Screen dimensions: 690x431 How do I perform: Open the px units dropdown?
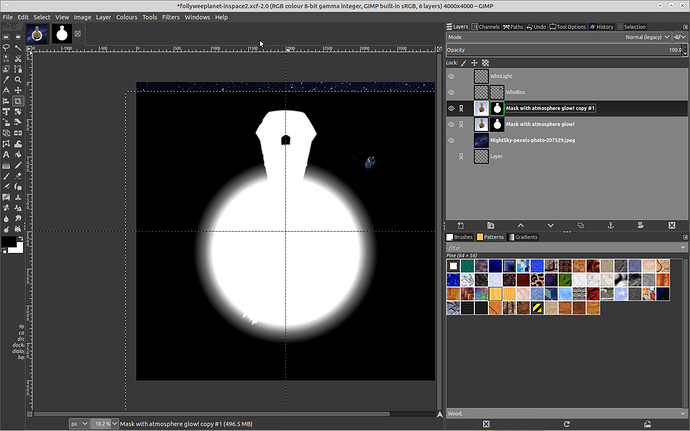click(x=79, y=424)
